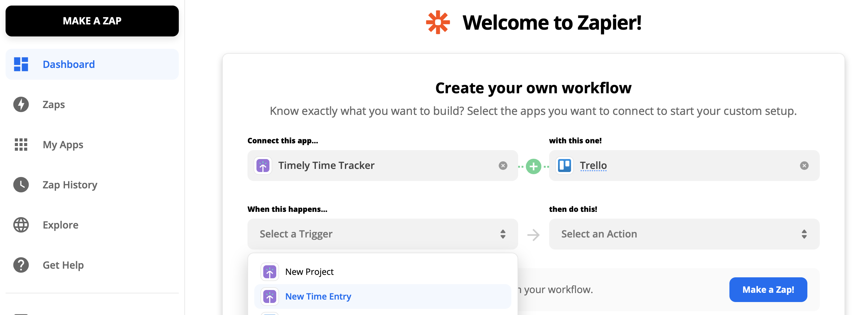Viewport: 868px width, 315px height.
Task: Click the Zaps lightning bolt icon
Action: [x=21, y=104]
